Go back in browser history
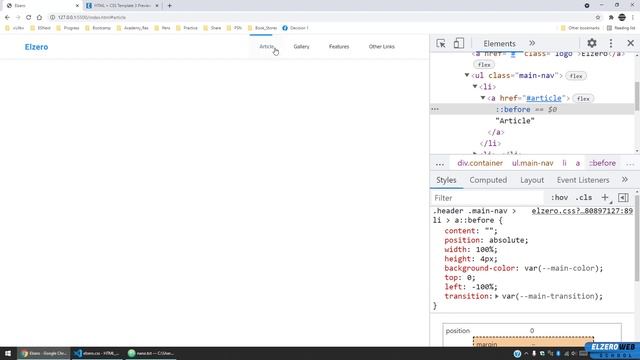 pyautogui.click(x=7, y=18)
